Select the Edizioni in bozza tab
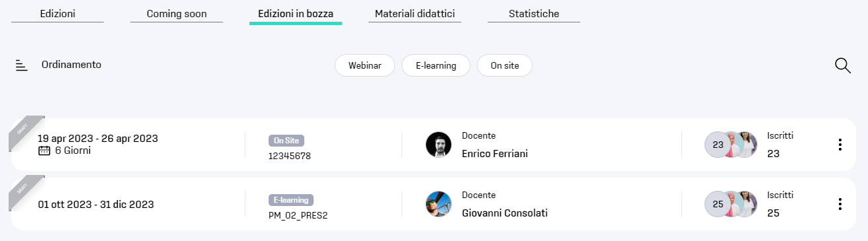The width and height of the screenshot is (868, 241). click(x=296, y=13)
